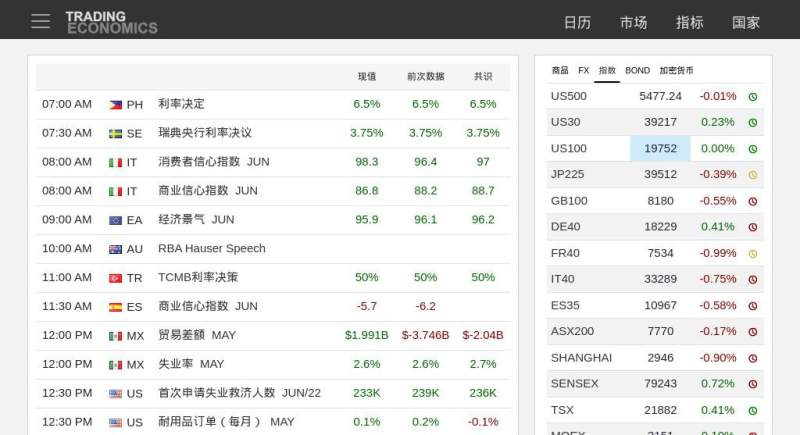The image size is (800, 435).
Task: Click the 共识 column header
Action: tap(483, 76)
